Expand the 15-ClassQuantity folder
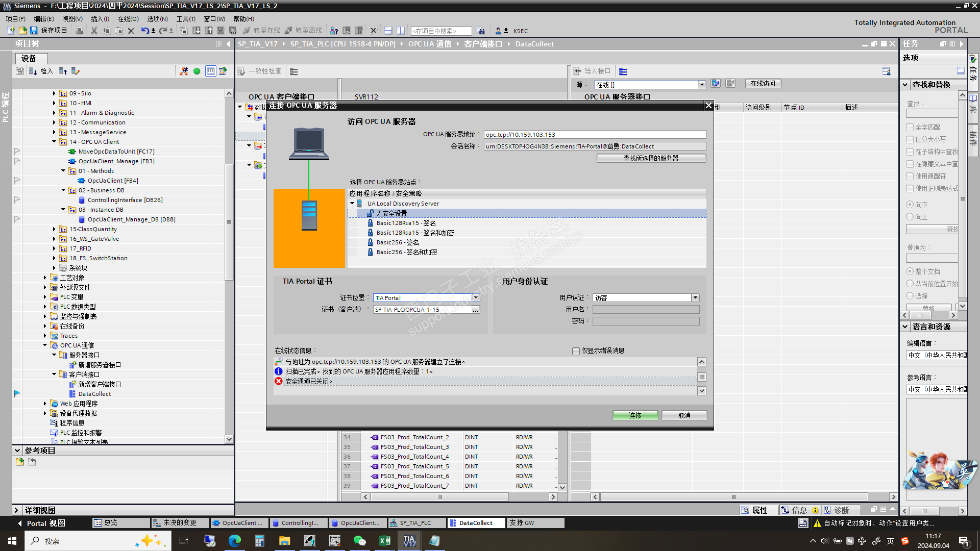Screen dimensions: 980x551 click(54, 229)
